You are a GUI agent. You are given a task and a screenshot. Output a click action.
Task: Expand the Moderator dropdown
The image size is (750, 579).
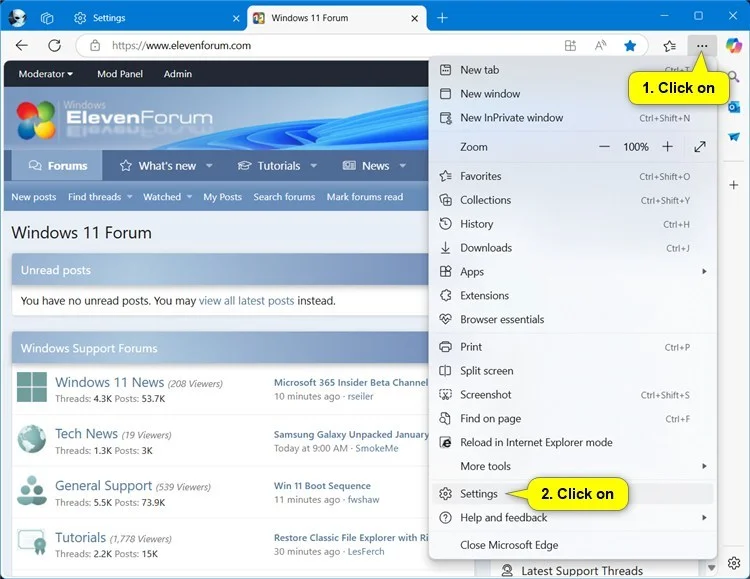[x=45, y=74]
